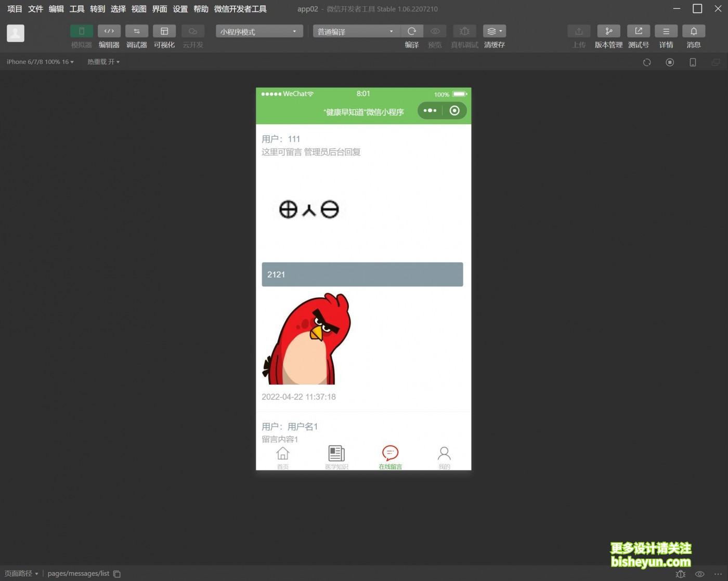Image resolution: width=728 pixels, height=581 pixels.
Task: Click the simulator phone device icon
Action: pos(693,62)
